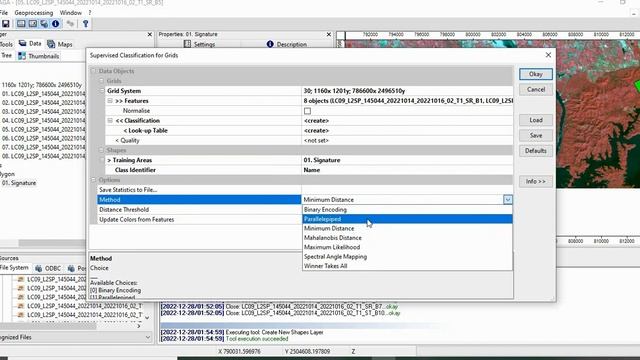Click the Load button
The height and width of the screenshot is (360, 640).
536,120
